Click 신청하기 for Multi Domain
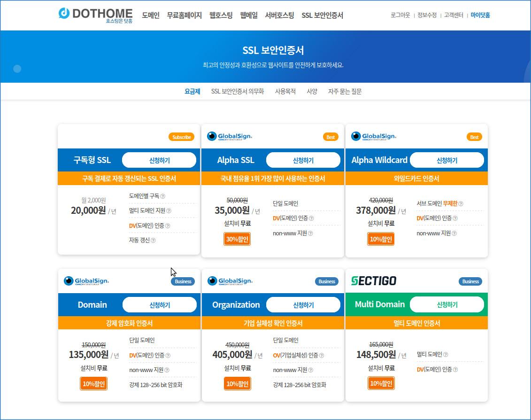 [446, 304]
